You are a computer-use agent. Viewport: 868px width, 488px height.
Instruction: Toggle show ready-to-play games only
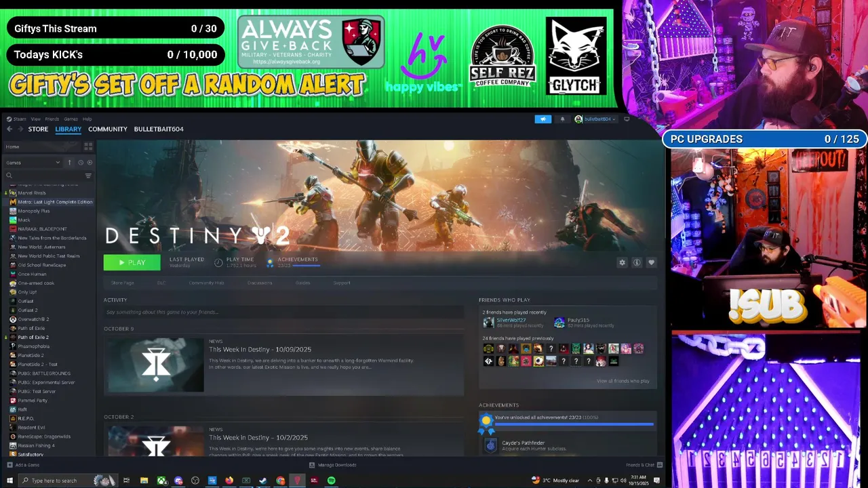pyautogui.click(x=90, y=163)
